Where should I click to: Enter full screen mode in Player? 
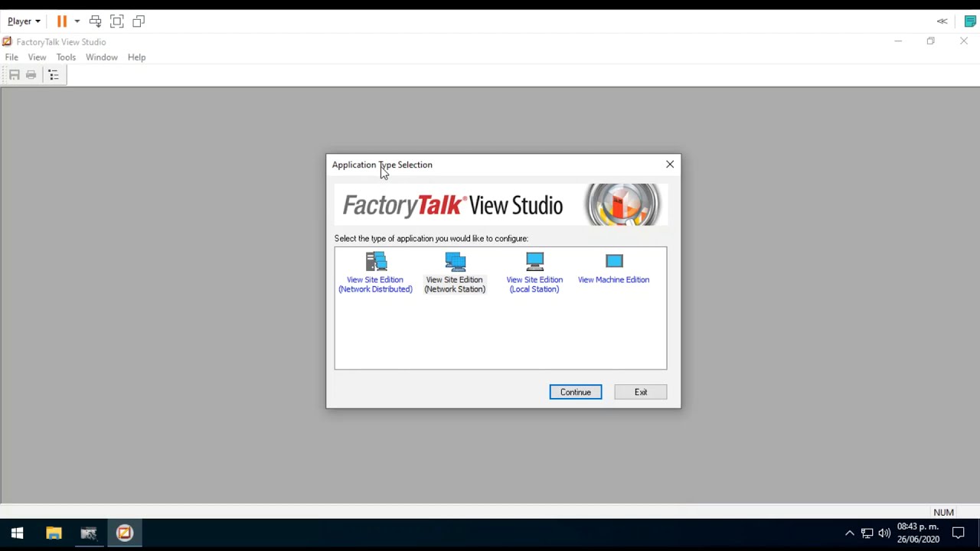pos(117,21)
